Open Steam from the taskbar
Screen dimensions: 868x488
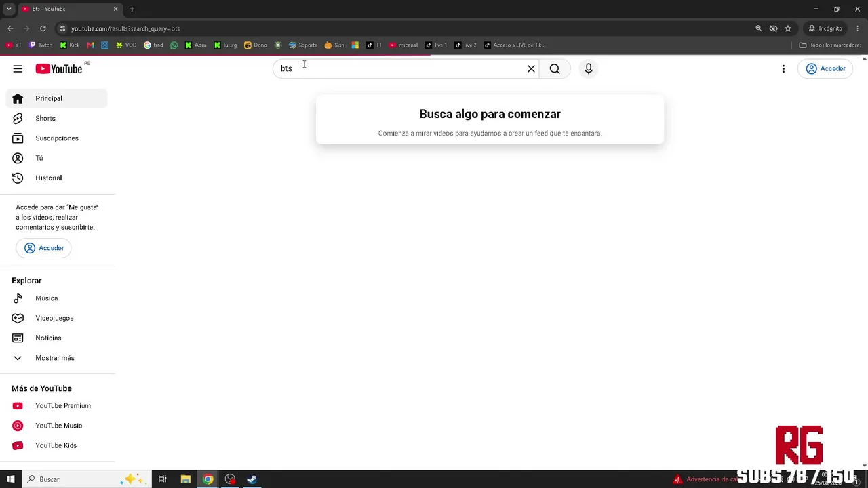pyautogui.click(x=252, y=479)
